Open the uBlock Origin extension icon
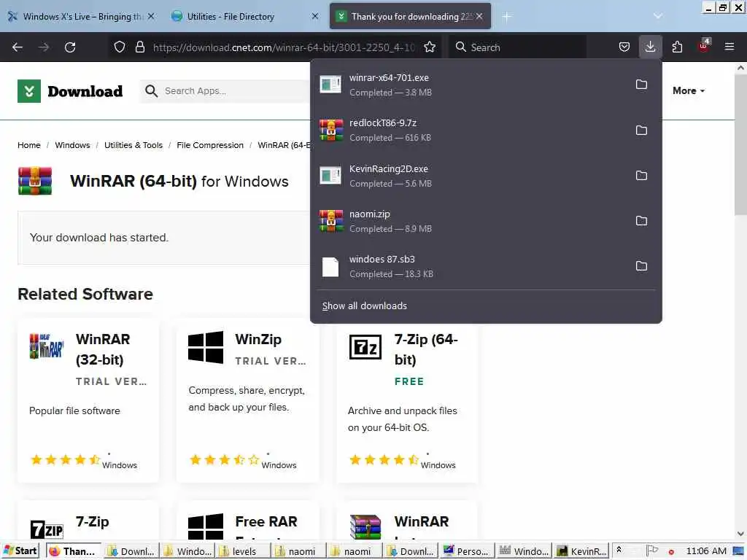 pos(704,46)
